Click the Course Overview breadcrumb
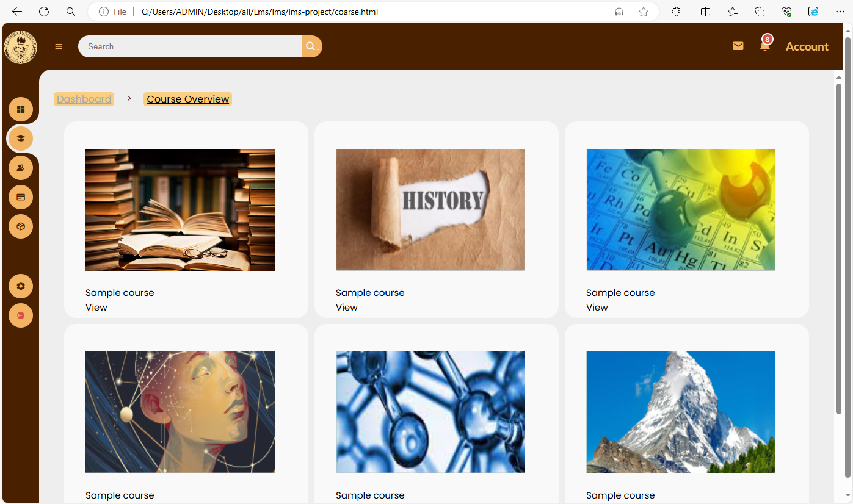853x504 pixels. pos(188,99)
